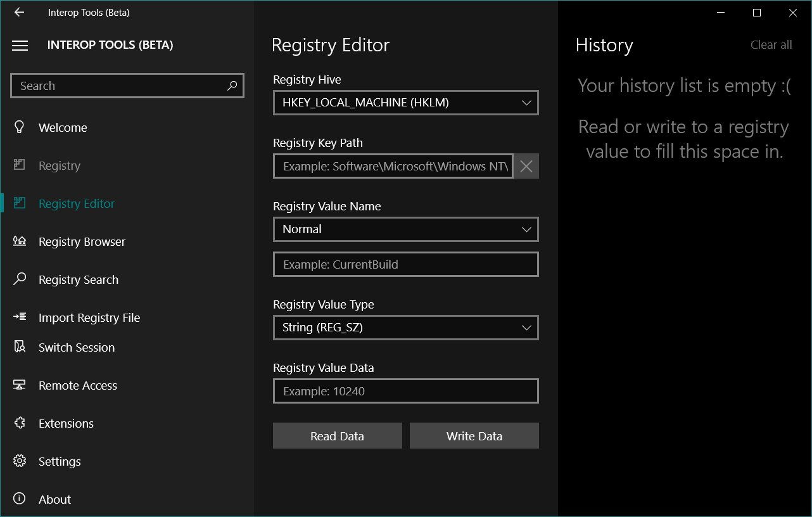This screenshot has width=812, height=517.
Task: Focus the value name field showing CurrentBuild example
Action: [x=406, y=264]
